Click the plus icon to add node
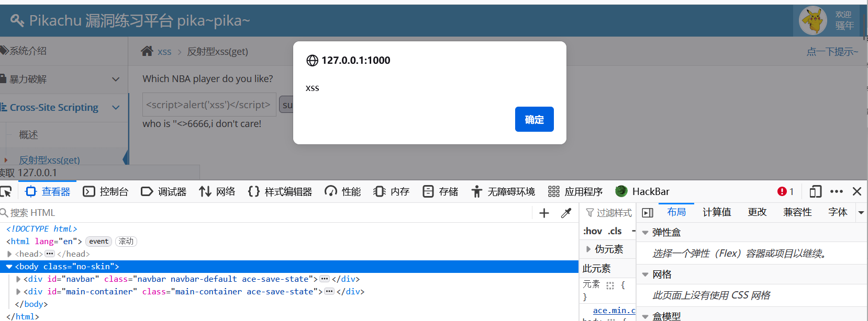Viewport: 868px width, 321px height. [544, 213]
